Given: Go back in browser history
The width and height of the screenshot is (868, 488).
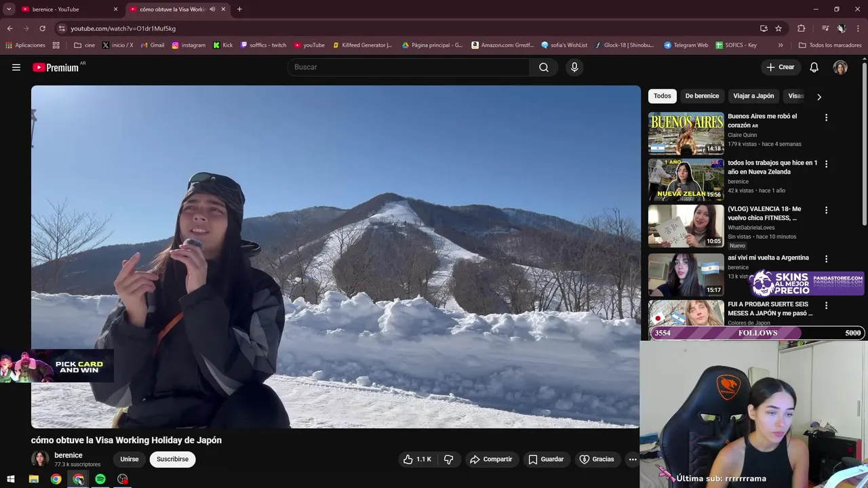Looking at the screenshot, I should [9, 28].
